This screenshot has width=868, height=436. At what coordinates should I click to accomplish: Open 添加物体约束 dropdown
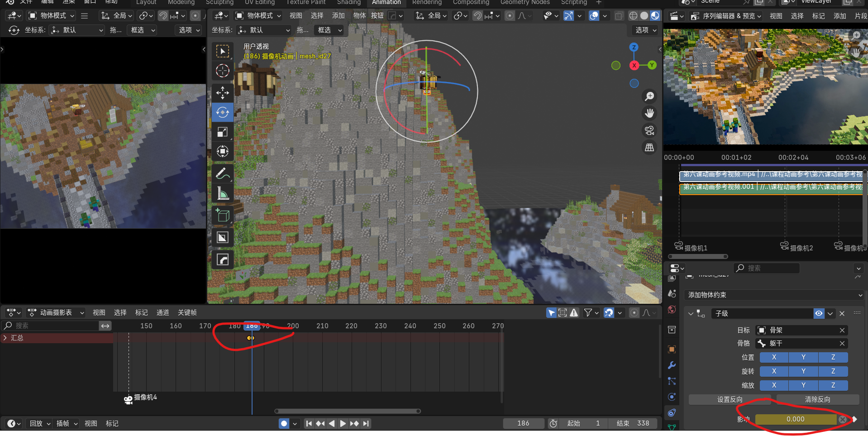(773, 295)
